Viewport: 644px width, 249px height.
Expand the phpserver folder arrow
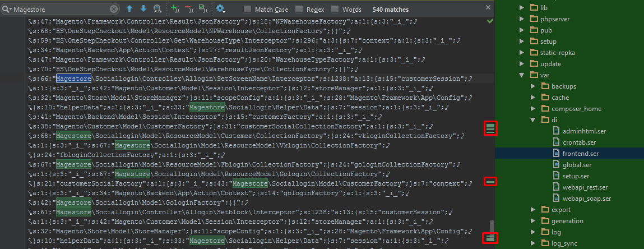(x=522, y=19)
